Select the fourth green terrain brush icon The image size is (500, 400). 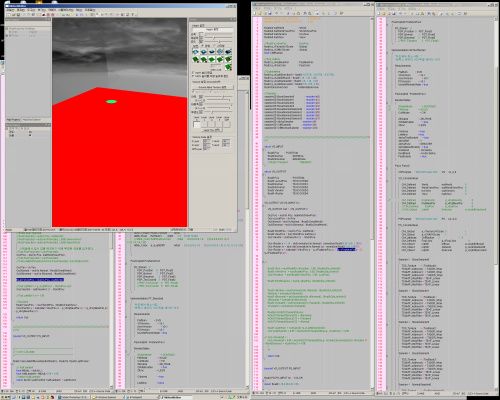click(x=220, y=59)
